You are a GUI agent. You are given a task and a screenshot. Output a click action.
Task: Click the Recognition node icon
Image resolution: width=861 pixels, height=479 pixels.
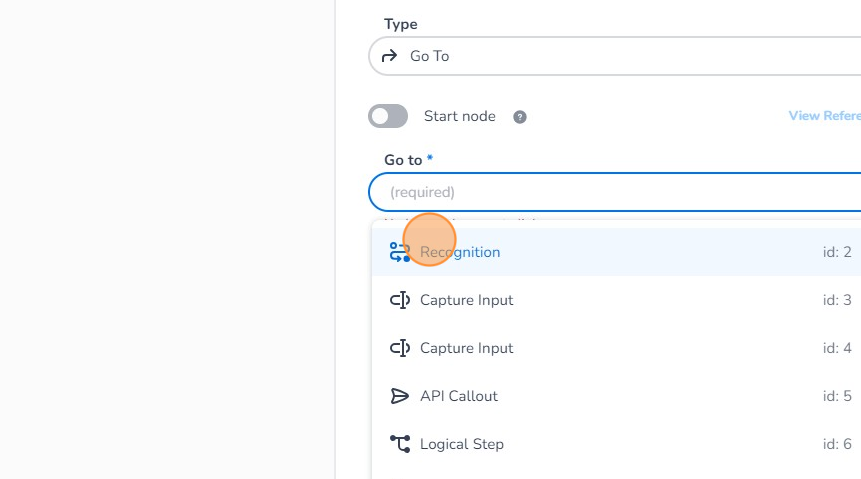(400, 252)
